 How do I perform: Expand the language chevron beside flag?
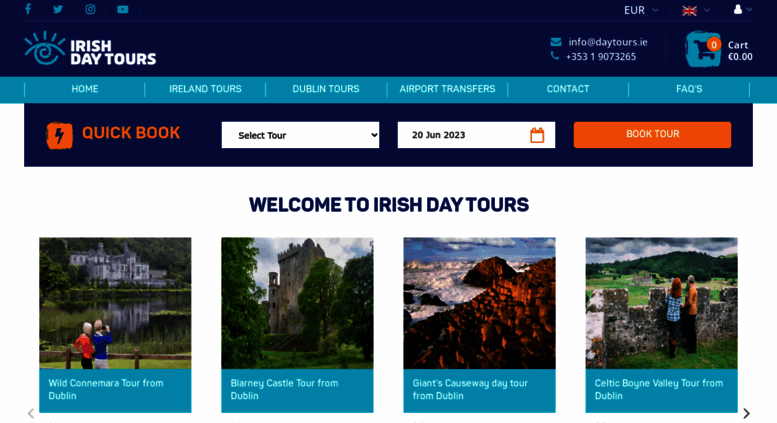pyautogui.click(x=707, y=10)
